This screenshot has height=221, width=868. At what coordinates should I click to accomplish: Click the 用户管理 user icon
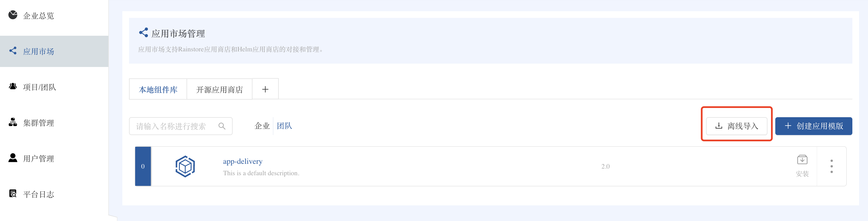(13, 158)
